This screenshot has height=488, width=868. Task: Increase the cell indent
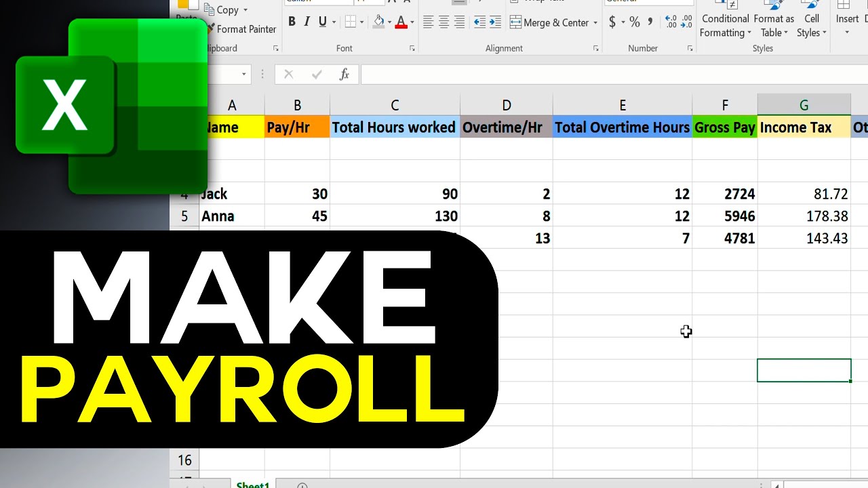click(496, 22)
